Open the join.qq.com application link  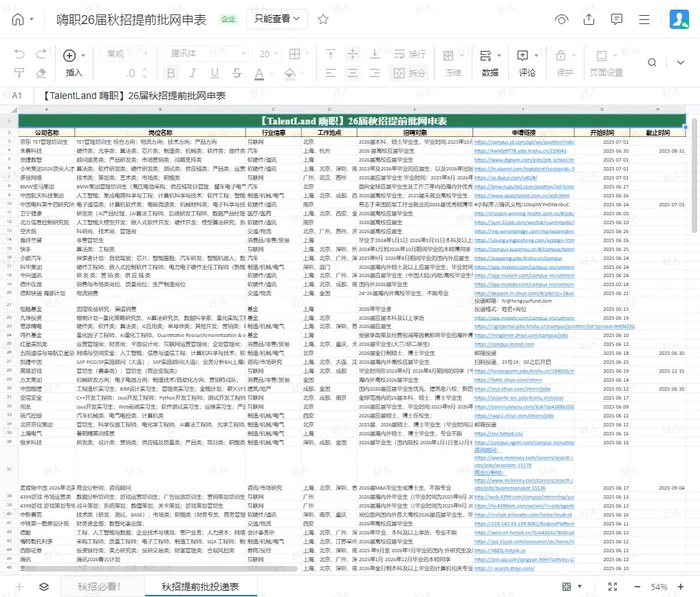point(524,559)
